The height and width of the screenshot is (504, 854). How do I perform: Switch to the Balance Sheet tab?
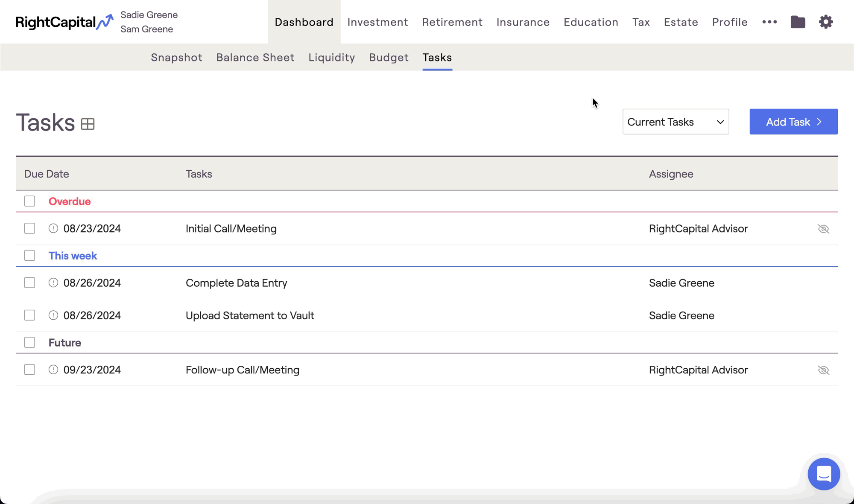click(255, 57)
